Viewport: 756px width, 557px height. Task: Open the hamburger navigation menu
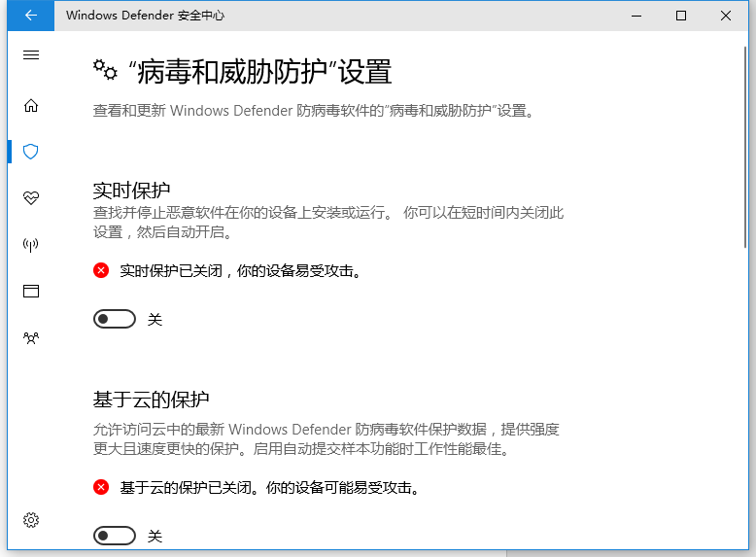31,55
